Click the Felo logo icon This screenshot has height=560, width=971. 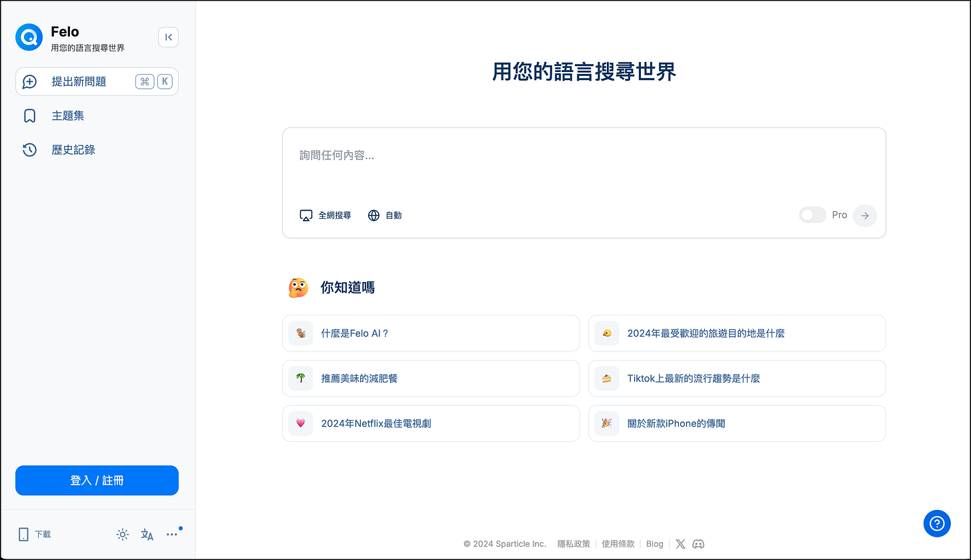click(29, 37)
